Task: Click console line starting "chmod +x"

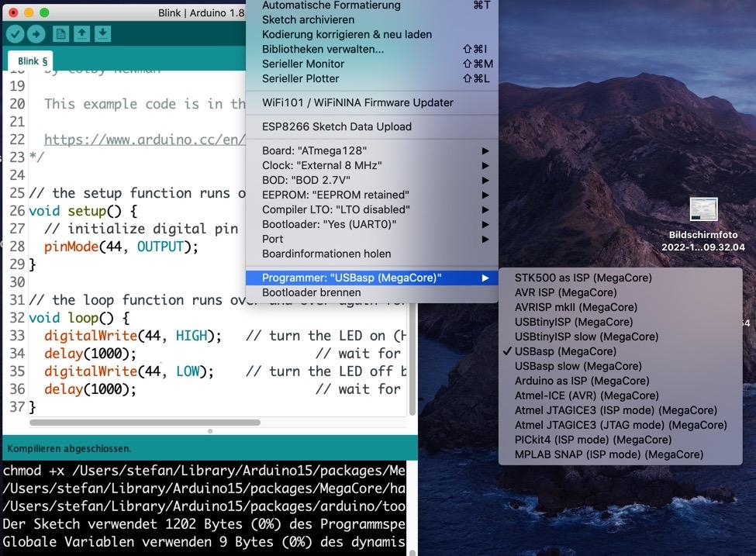Action: 203,470
